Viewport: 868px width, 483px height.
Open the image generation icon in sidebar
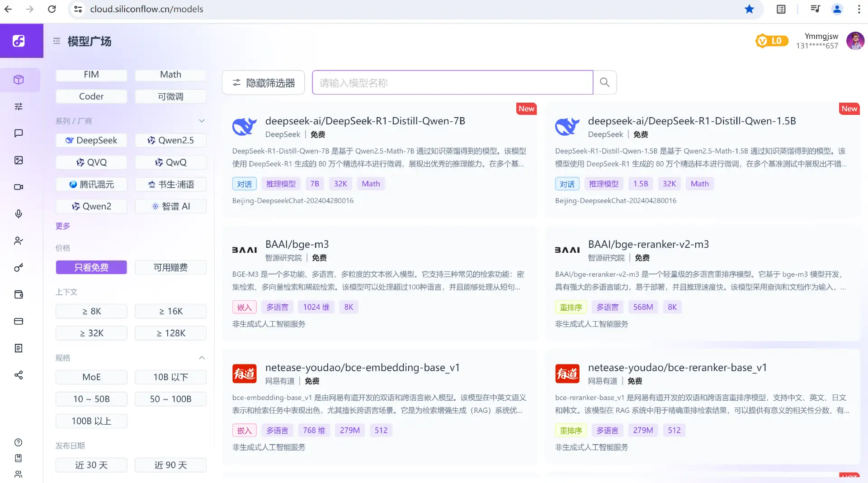click(19, 160)
